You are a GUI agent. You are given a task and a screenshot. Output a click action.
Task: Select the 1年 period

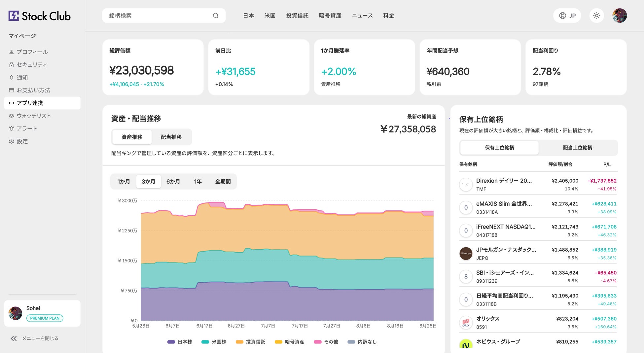coord(198,182)
